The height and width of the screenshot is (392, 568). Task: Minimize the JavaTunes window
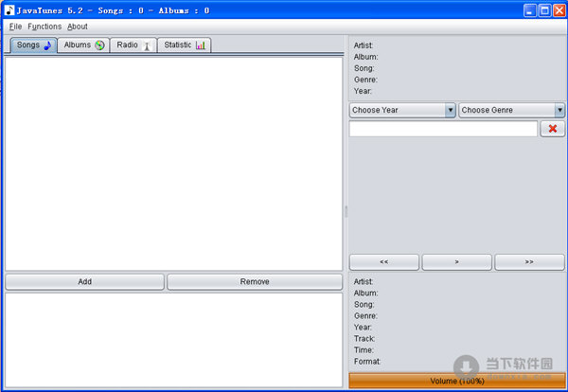click(530, 10)
